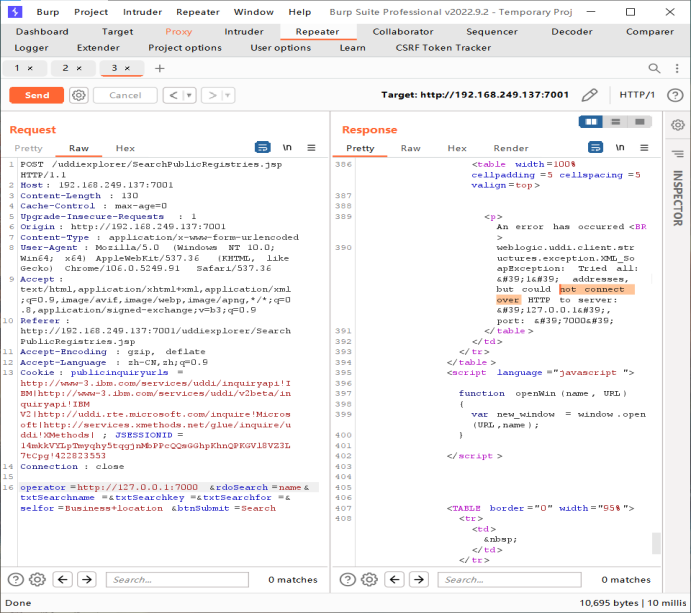This screenshot has width=692, height=613.
Task: Open Inspector settings gear icon
Action: point(677,125)
